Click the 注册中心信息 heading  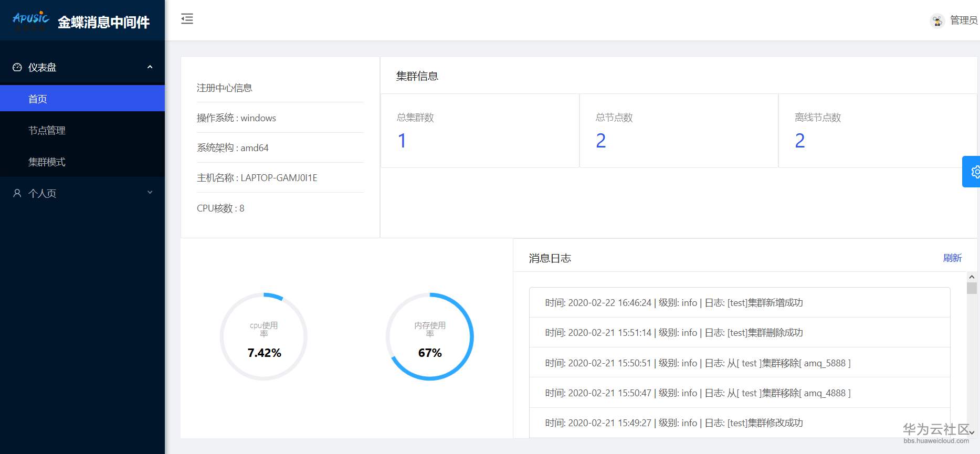coord(225,88)
